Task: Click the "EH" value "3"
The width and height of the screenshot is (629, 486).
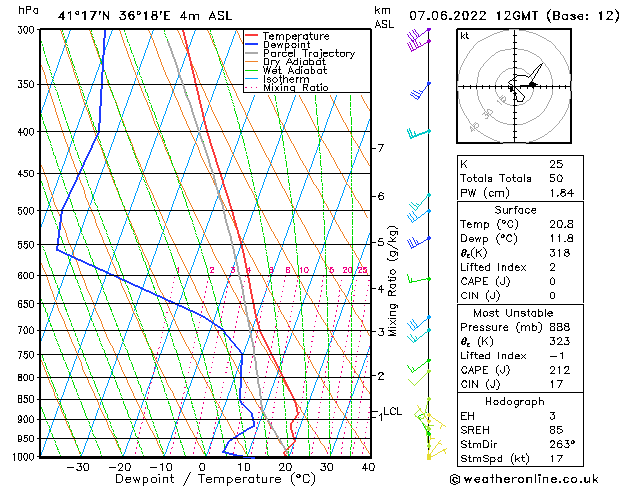Action: point(553,416)
